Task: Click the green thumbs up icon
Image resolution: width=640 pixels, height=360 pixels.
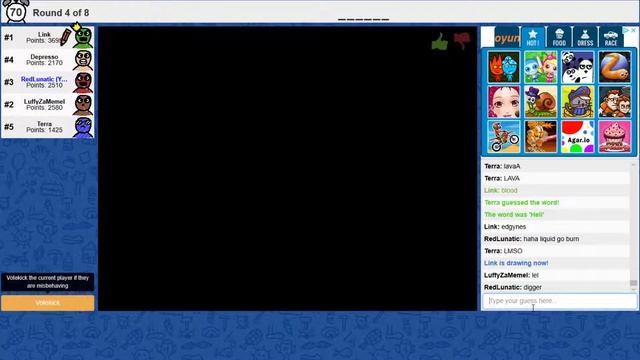Action: [440, 41]
